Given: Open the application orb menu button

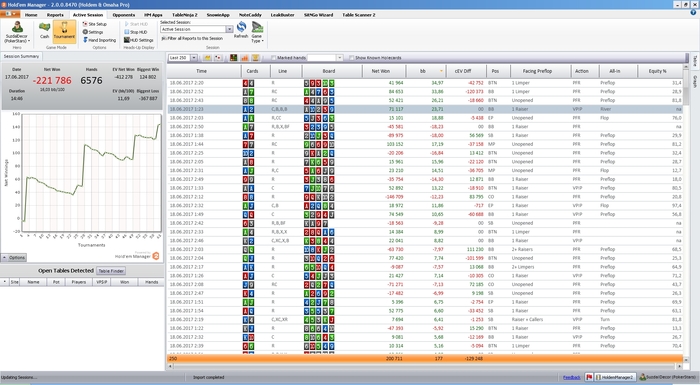Looking at the screenshot, I should click(10, 14).
